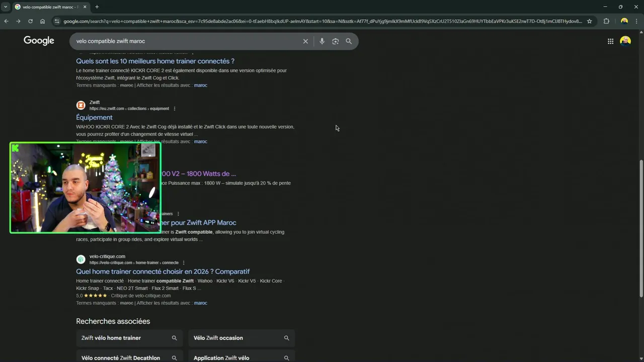Open site information icon in address bar
The height and width of the screenshot is (362, 644).
57,21
